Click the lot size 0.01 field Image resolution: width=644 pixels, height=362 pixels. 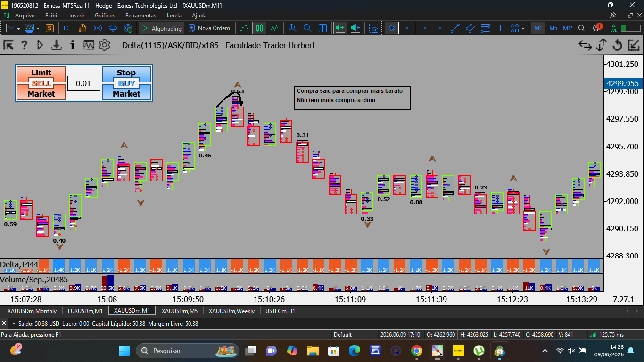click(83, 83)
